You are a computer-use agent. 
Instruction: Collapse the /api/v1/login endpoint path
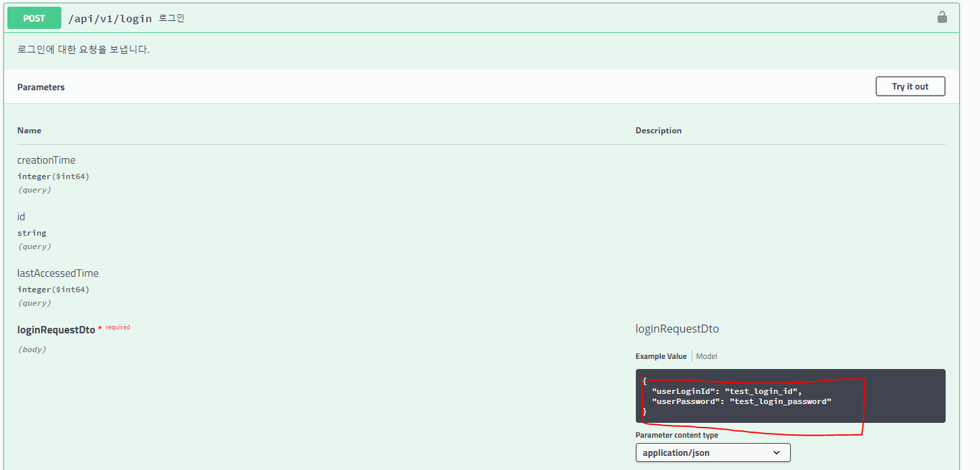(110, 19)
